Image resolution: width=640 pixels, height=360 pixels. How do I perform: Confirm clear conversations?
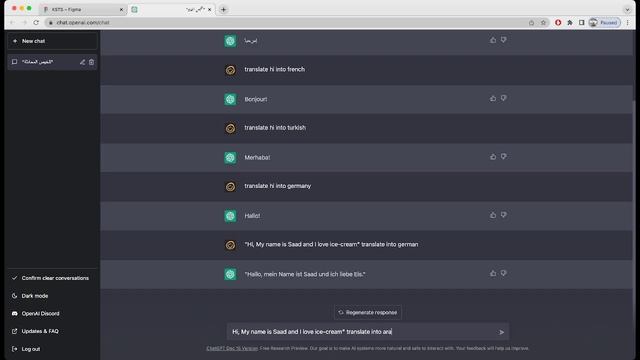(x=52, y=278)
